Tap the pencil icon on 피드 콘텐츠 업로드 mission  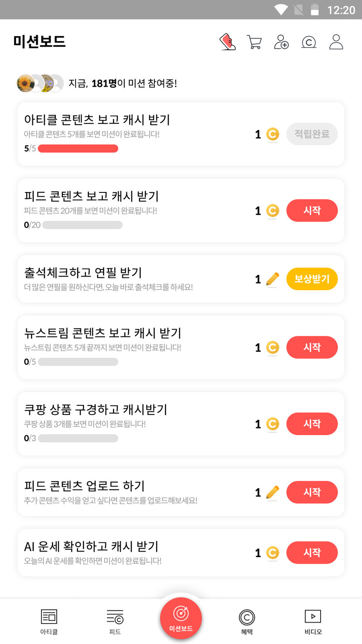pos(273,493)
